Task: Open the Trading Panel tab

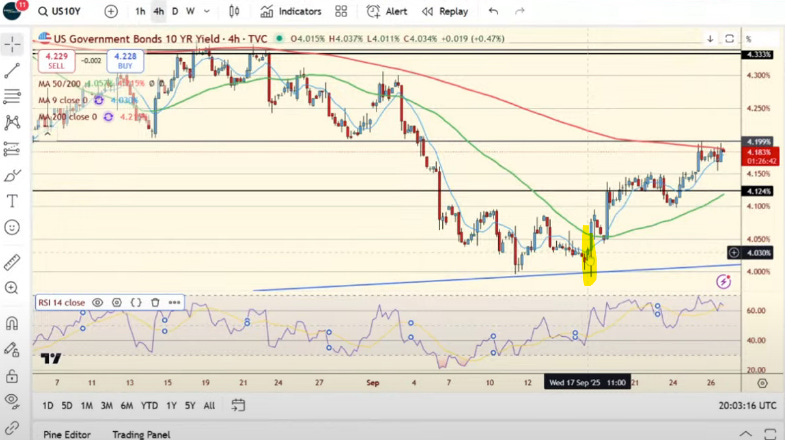Action: [x=141, y=434]
